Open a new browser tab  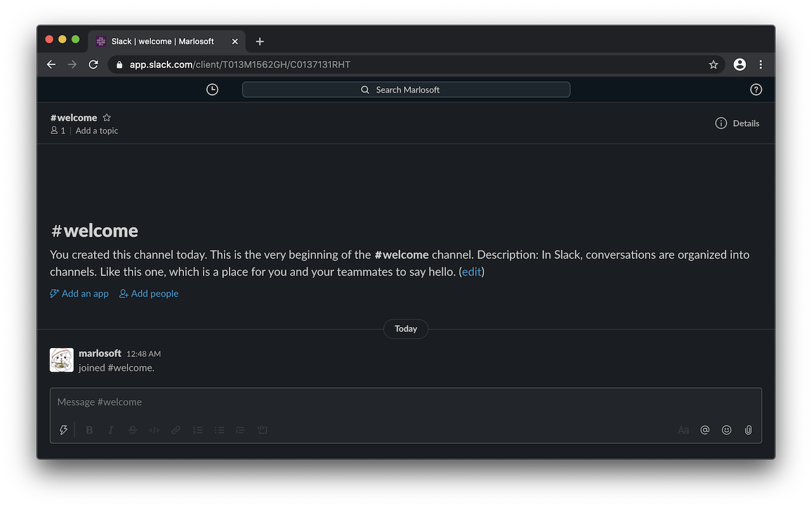259,41
